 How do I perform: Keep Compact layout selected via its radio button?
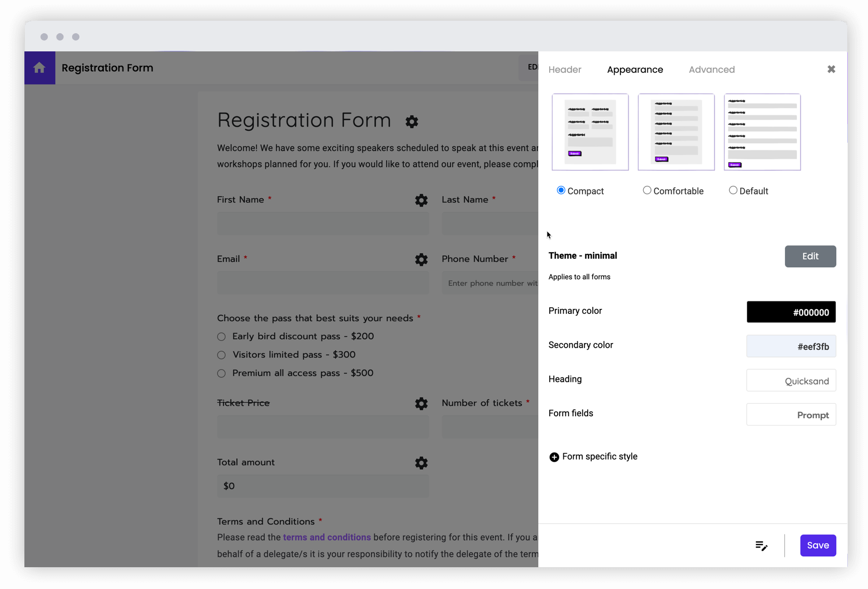pyautogui.click(x=561, y=190)
